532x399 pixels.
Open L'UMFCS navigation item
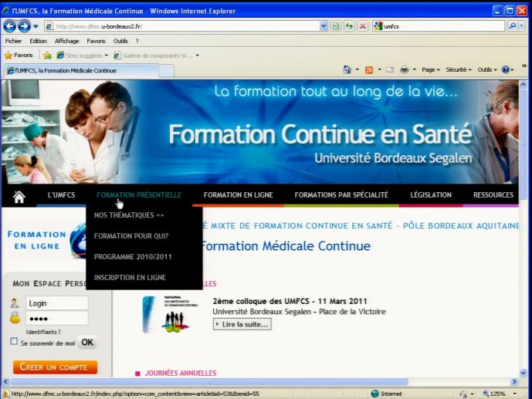tap(61, 195)
